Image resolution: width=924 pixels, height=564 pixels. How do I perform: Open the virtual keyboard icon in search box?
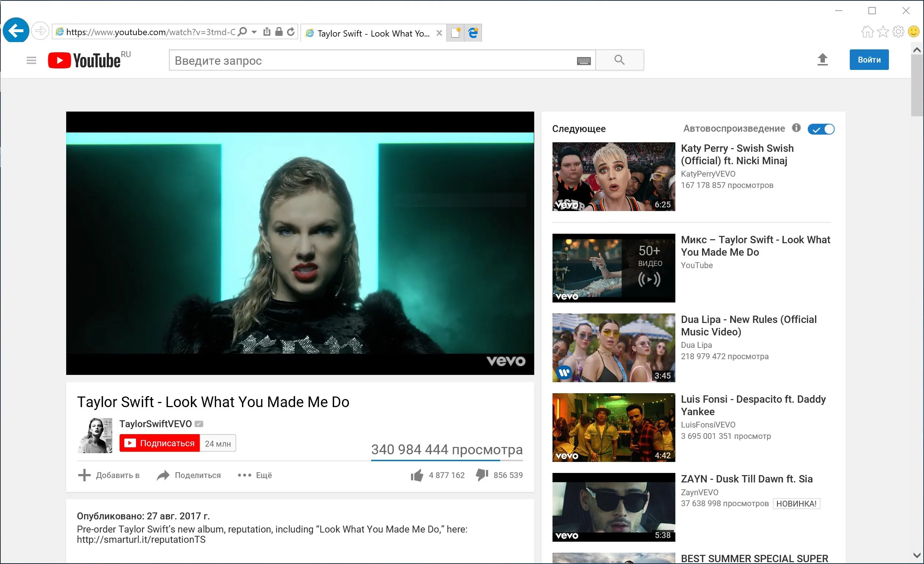584,61
